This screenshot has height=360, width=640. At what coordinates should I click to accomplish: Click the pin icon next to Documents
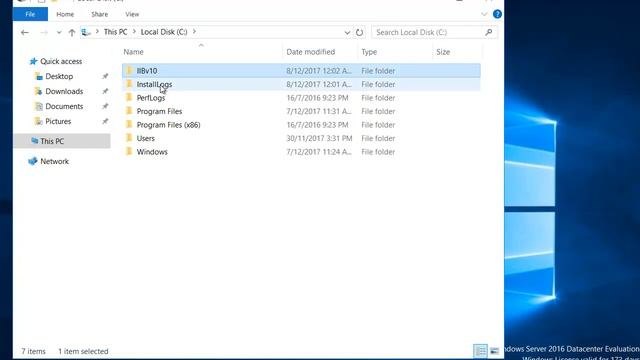pyautogui.click(x=105, y=106)
